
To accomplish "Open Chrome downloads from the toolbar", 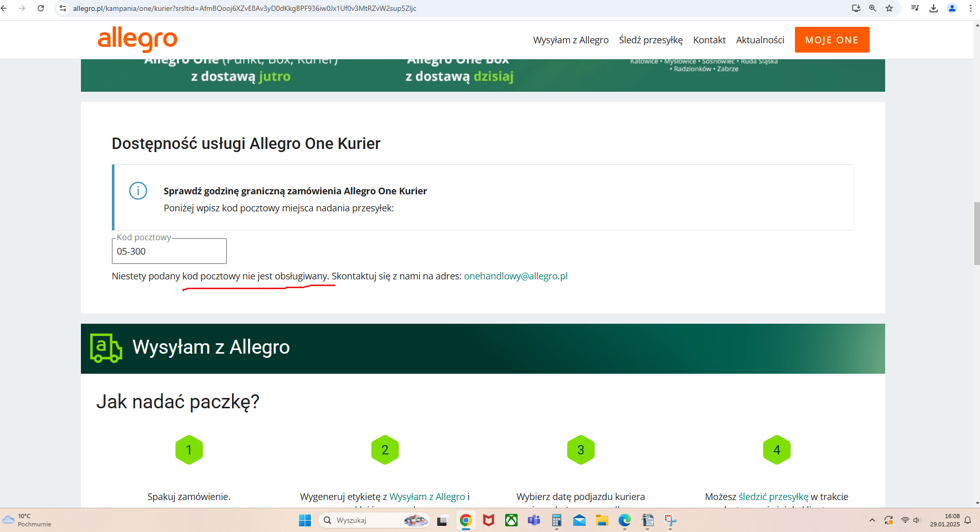I will click(x=934, y=8).
